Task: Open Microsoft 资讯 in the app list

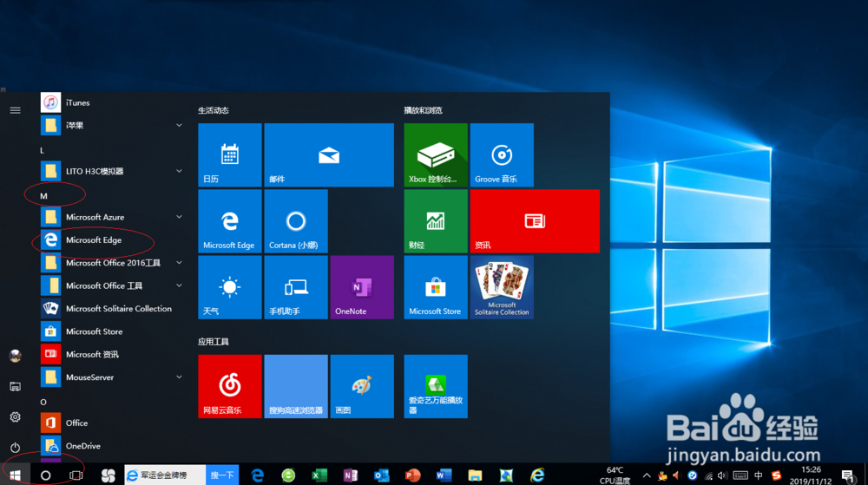Action: pos(112,355)
